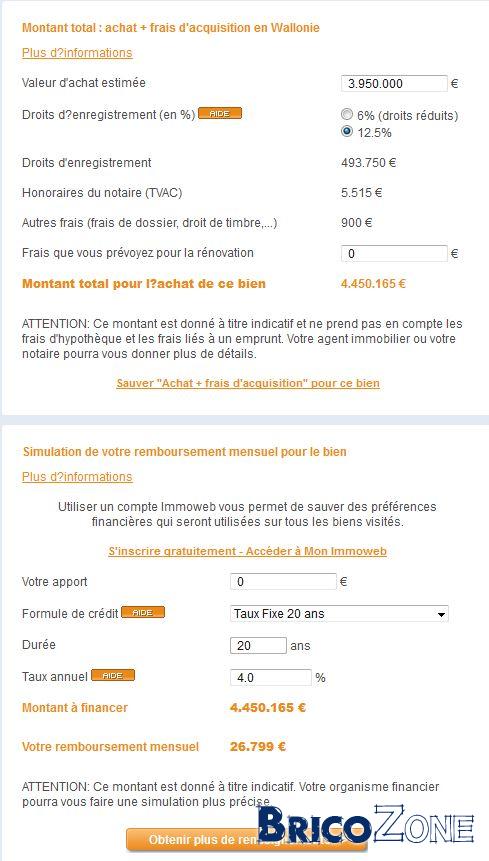Follow the S'inscrire gratuitement - Mon Immoweb link
This screenshot has width=489, height=861.
click(248, 551)
